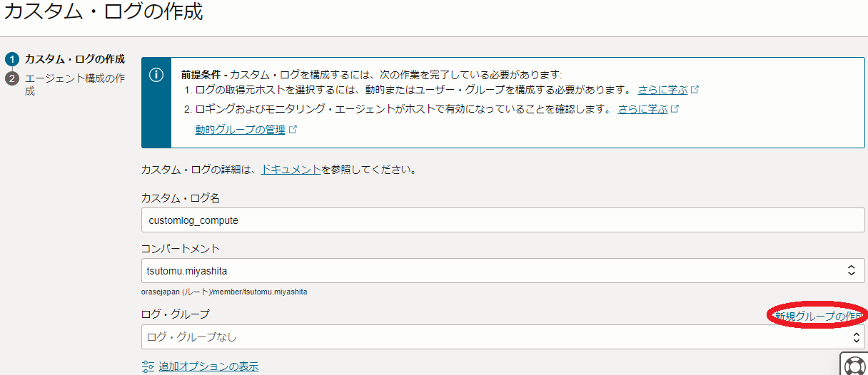Viewport: 868px width, 375px height.
Task: Open the second さらに学ぶ link
Action: pyautogui.click(x=642, y=110)
